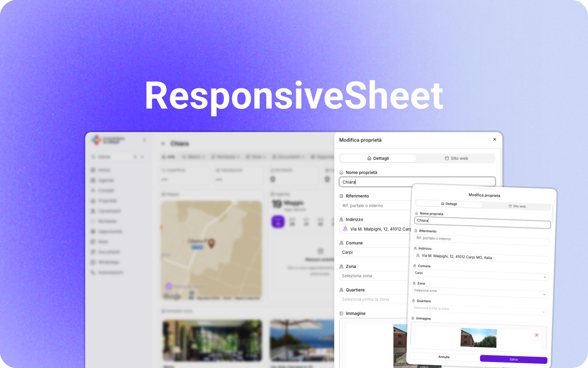Viewport: 588px width, 368px height.
Task: Click multicolor app logo in blurred sidebar
Action: [96, 140]
